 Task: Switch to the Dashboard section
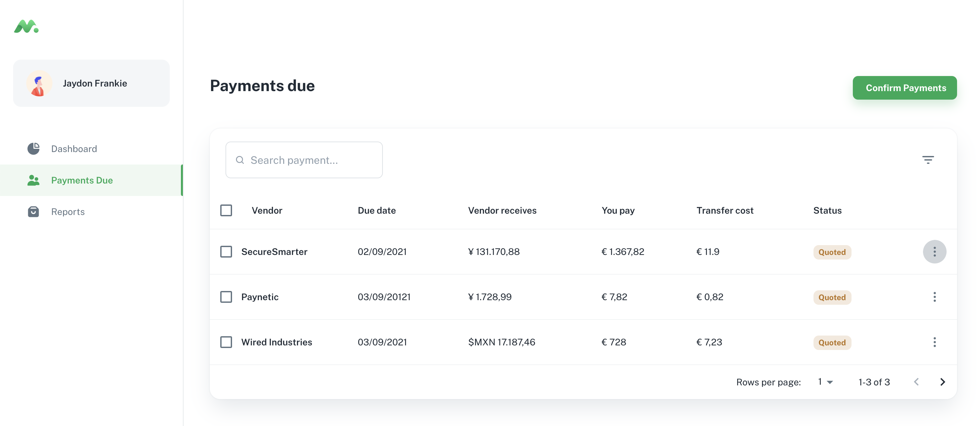(x=74, y=148)
